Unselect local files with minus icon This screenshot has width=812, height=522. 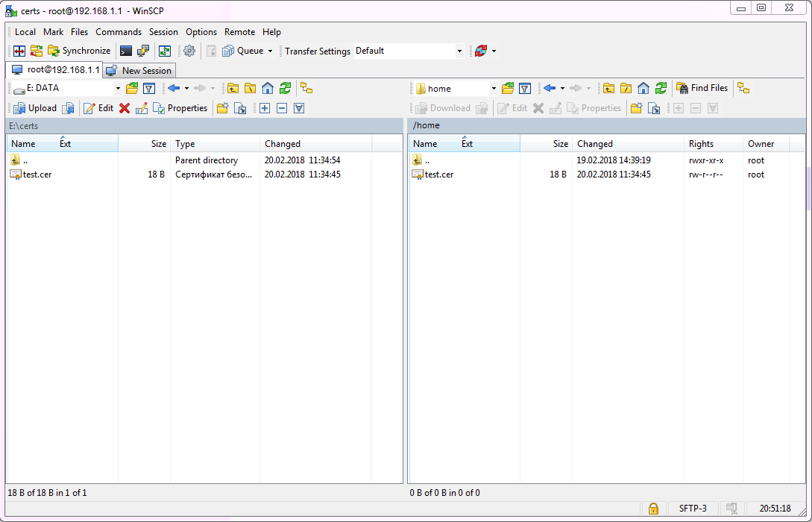click(x=282, y=108)
